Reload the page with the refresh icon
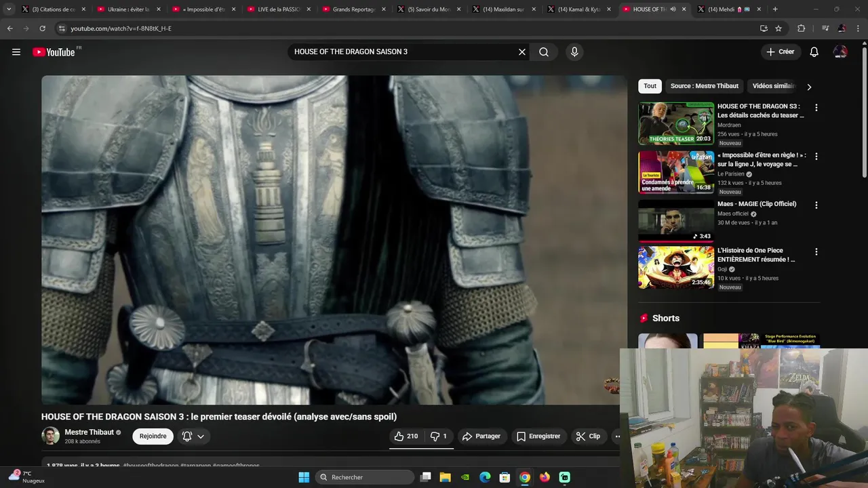This screenshot has width=868, height=488. click(x=42, y=28)
